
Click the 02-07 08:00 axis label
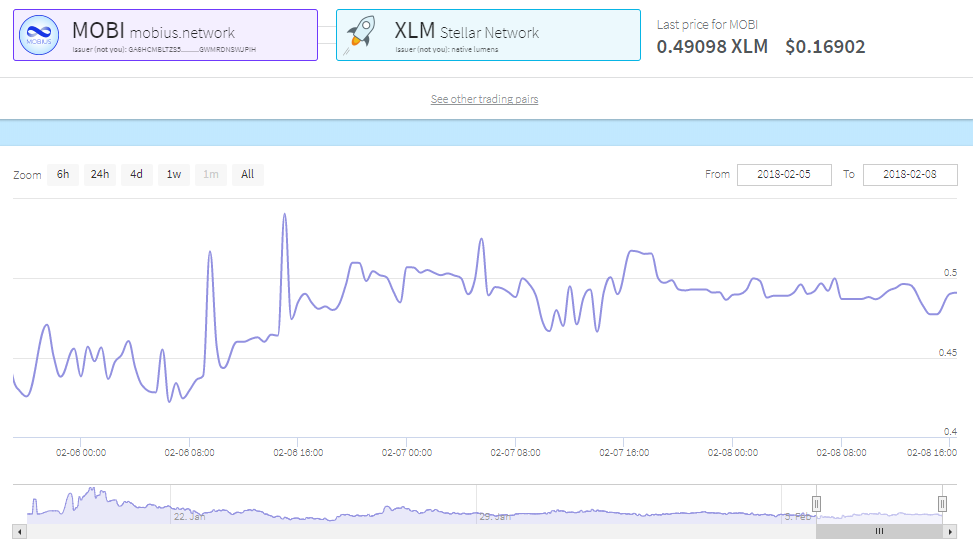[515, 453]
